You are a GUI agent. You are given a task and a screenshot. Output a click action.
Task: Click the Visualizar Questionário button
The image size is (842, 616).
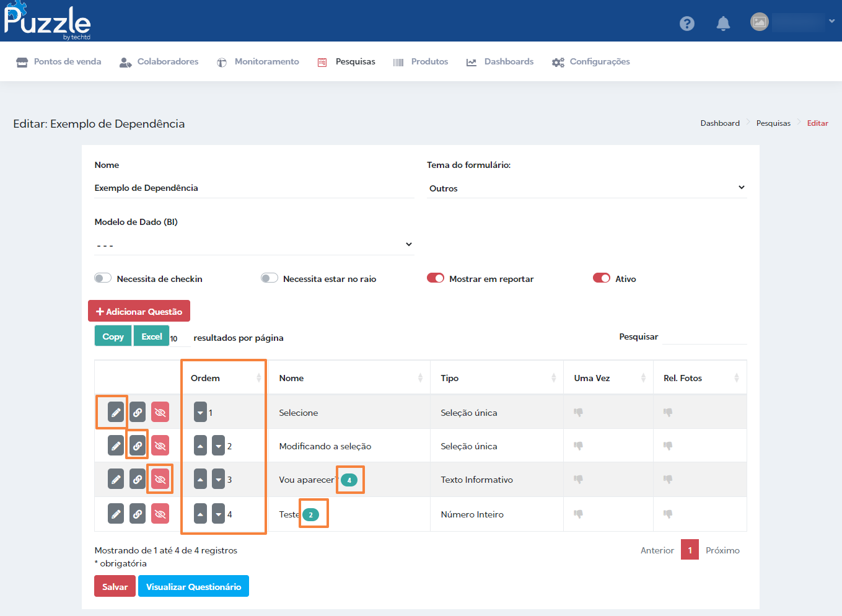[193, 586]
